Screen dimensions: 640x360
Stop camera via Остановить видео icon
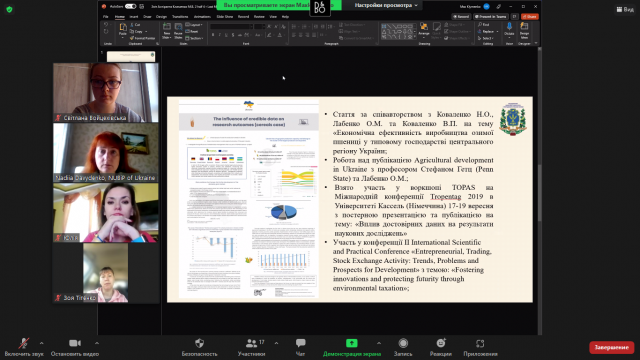coord(75,343)
